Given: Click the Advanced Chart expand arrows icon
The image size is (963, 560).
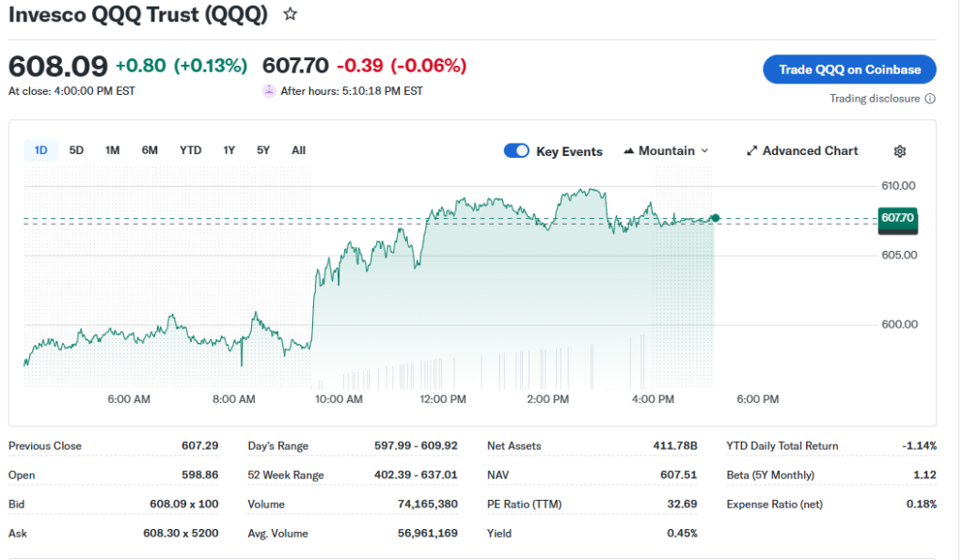Looking at the screenshot, I should click(x=751, y=151).
